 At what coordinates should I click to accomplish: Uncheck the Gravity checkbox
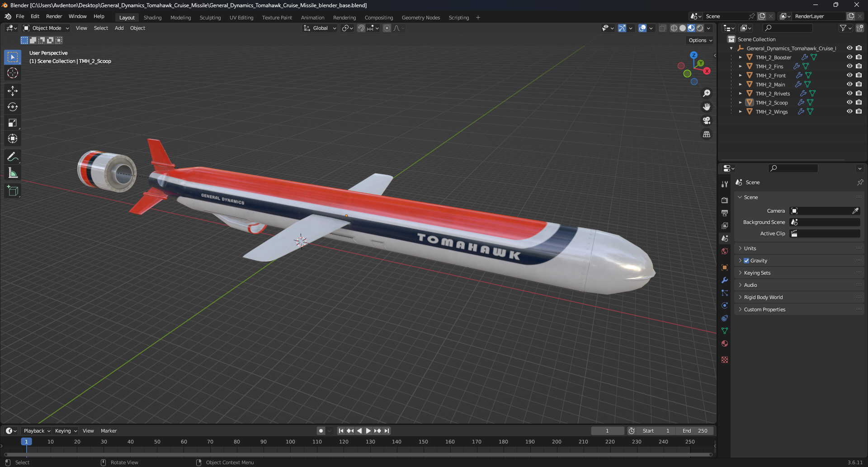coord(746,261)
